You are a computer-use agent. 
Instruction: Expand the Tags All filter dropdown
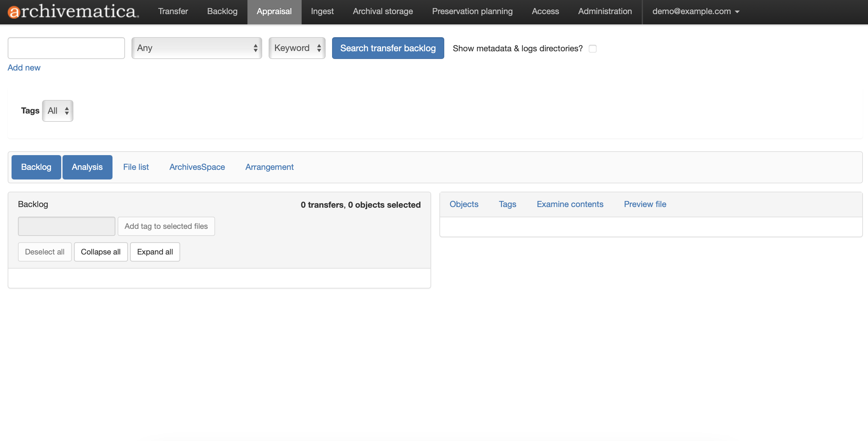point(58,111)
